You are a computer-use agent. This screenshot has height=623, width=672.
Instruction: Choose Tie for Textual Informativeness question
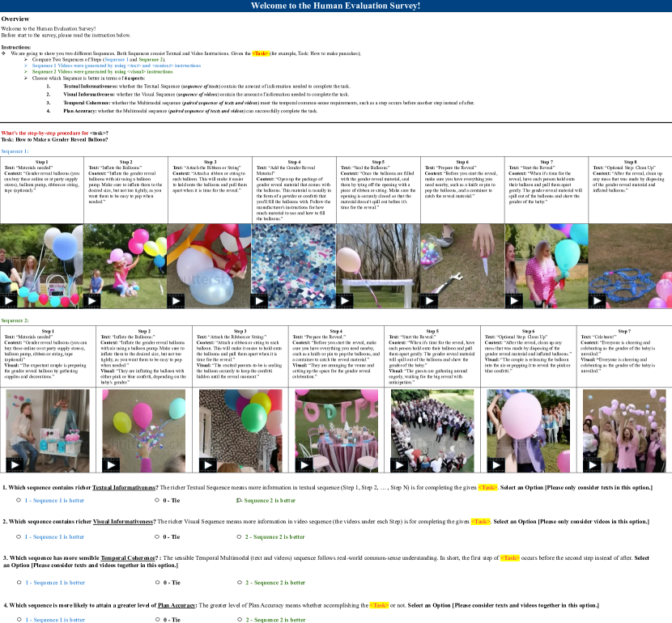coord(155,501)
